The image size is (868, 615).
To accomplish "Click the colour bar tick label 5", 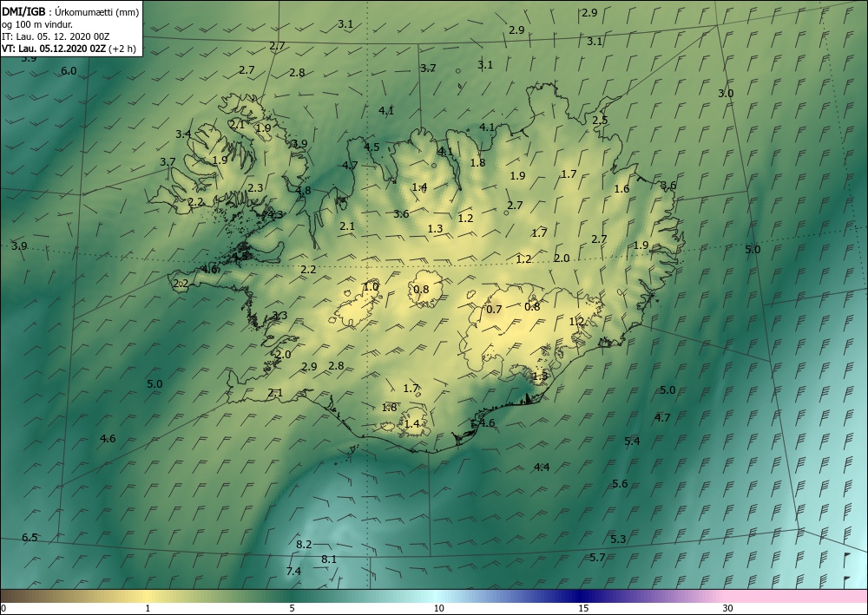I will pyautogui.click(x=292, y=609).
